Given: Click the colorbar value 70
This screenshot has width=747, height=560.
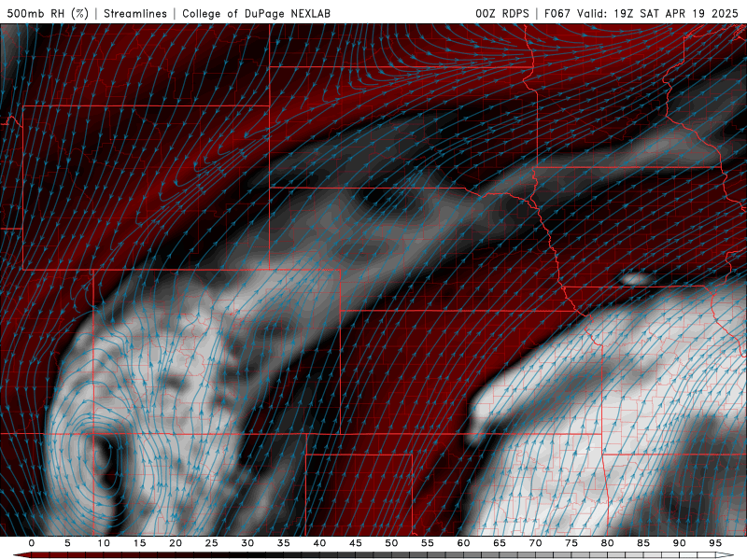Looking at the screenshot, I should coord(535,543).
